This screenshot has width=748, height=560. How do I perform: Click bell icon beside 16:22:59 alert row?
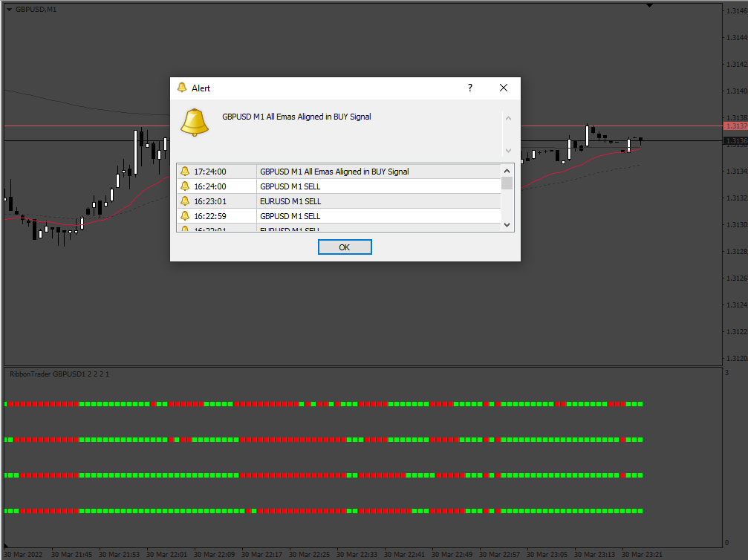185,215
